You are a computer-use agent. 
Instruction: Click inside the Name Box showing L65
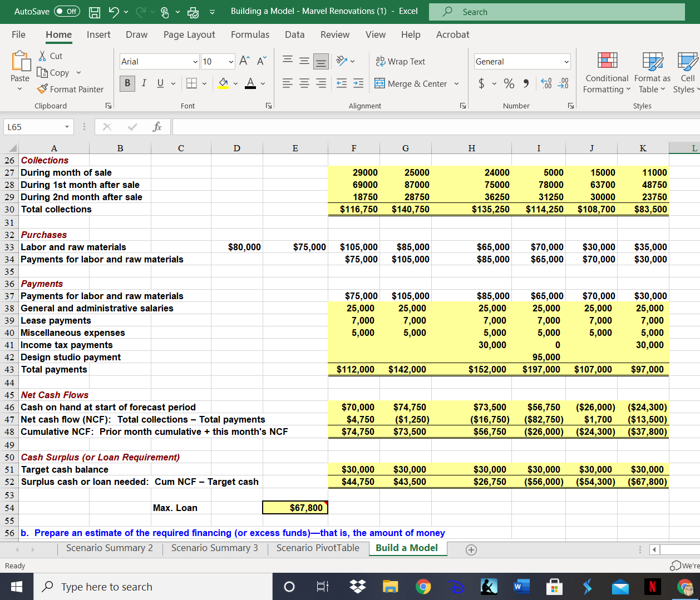click(x=33, y=127)
